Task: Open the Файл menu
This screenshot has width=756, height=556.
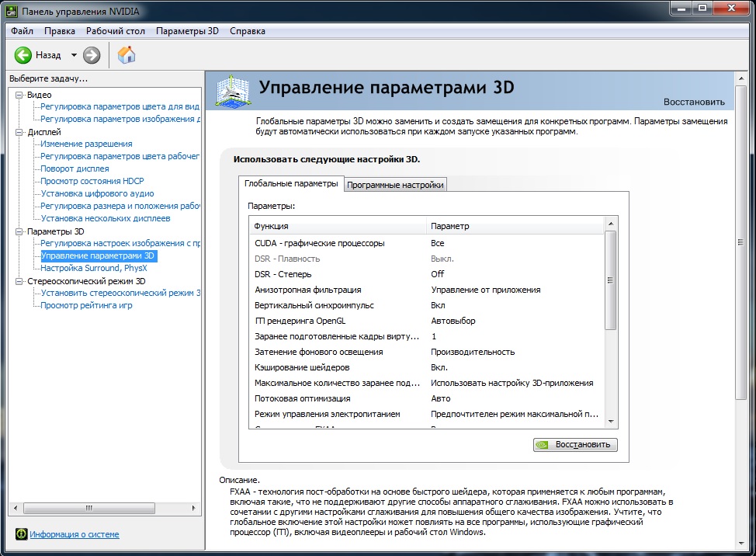Action: tap(23, 31)
